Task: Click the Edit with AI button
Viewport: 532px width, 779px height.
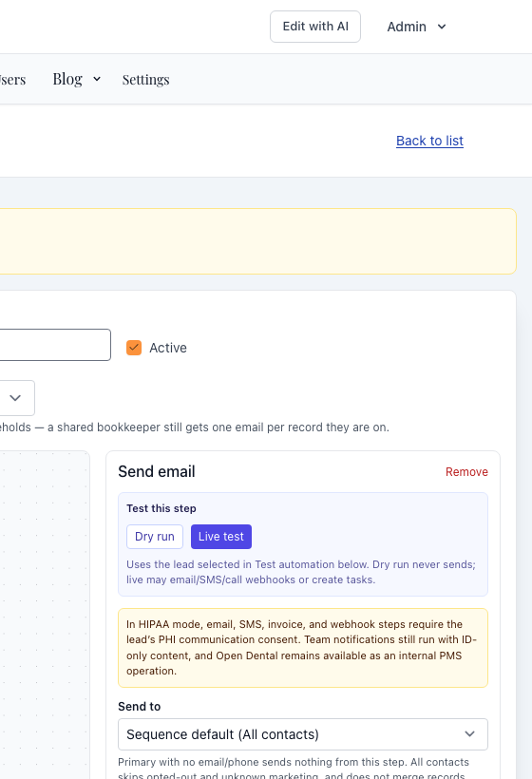Action: (315, 27)
